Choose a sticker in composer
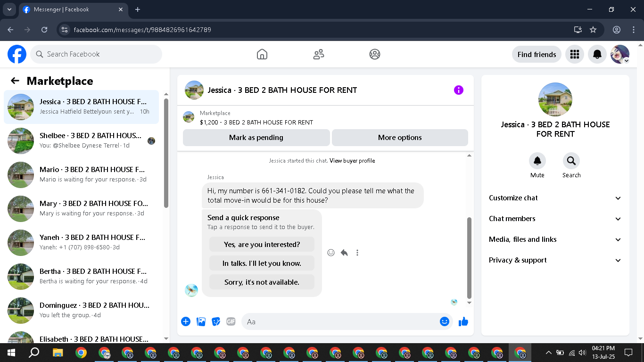This screenshot has height=362, width=644. (216, 321)
